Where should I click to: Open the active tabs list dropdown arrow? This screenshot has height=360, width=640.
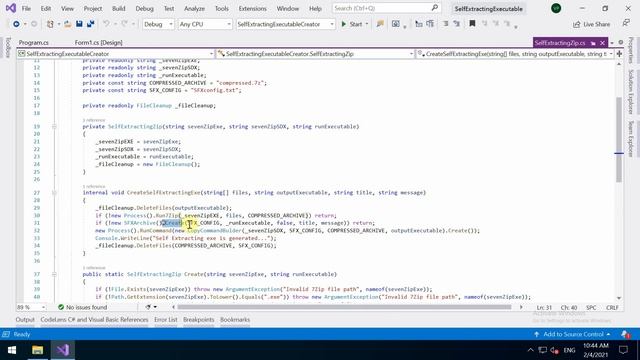[612, 43]
